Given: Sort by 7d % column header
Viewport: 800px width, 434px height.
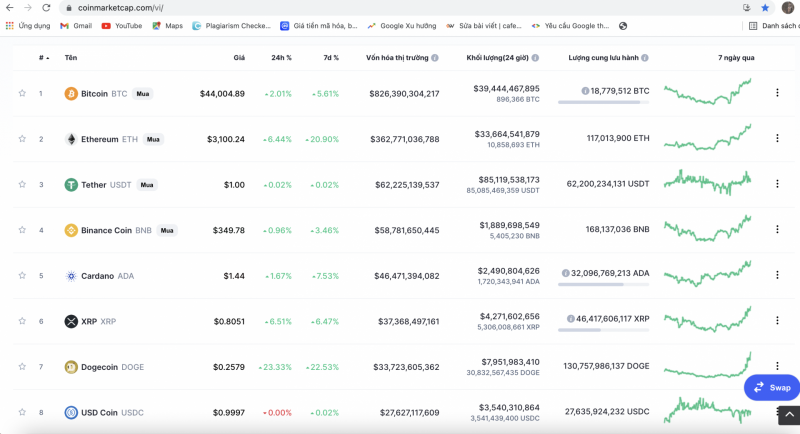Looking at the screenshot, I should [x=331, y=58].
